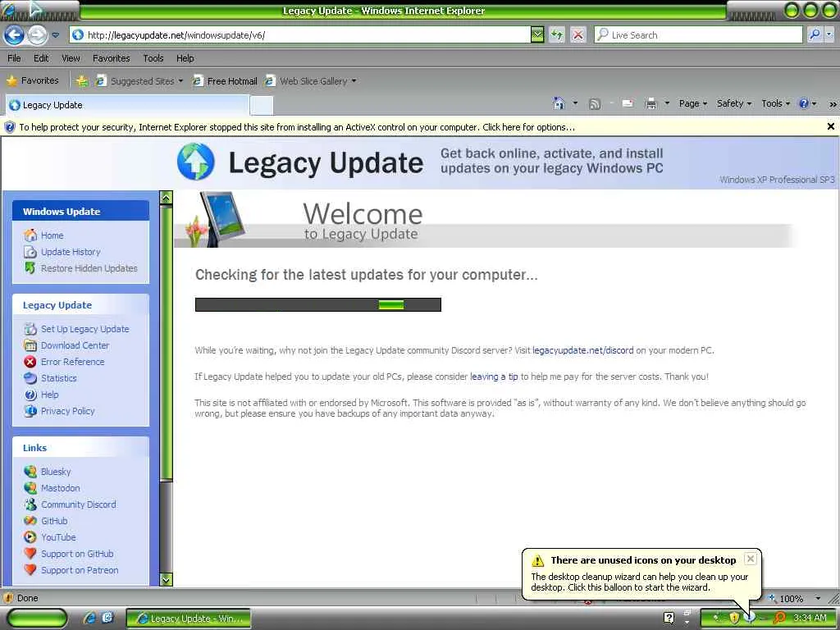
Task: Open the Download Center link
Action: [75, 345]
